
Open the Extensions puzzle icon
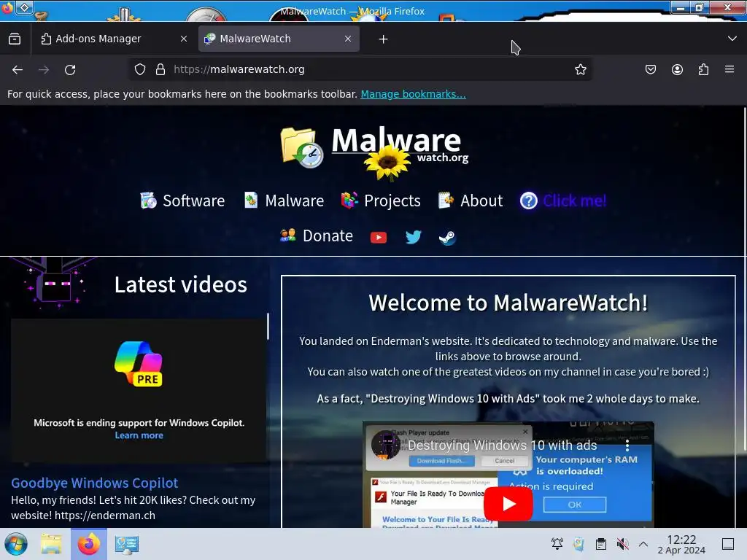pyautogui.click(x=703, y=69)
